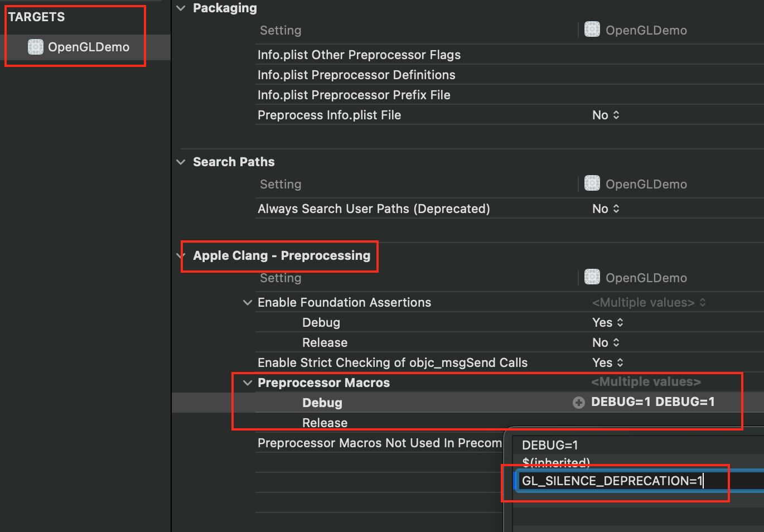This screenshot has height=532, width=764.
Task: Change the Foundation Assertions Debug Yes value
Action: coord(608,323)
